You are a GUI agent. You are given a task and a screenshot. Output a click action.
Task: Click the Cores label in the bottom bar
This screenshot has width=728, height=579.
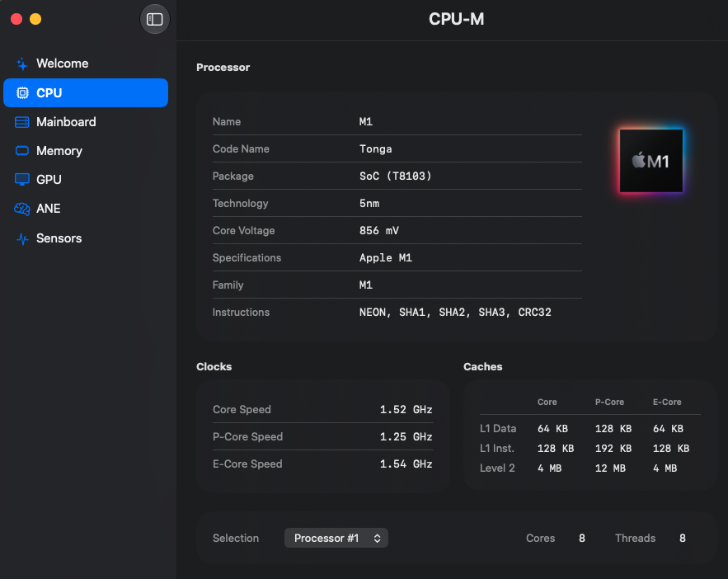540,538
